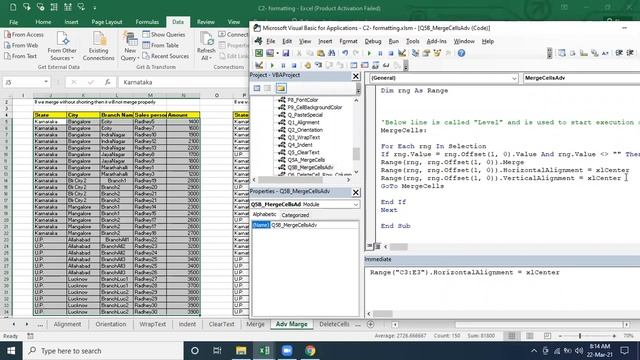
Task: Click Step Into icon in Debug toolbar
Action: pos(318,65)
